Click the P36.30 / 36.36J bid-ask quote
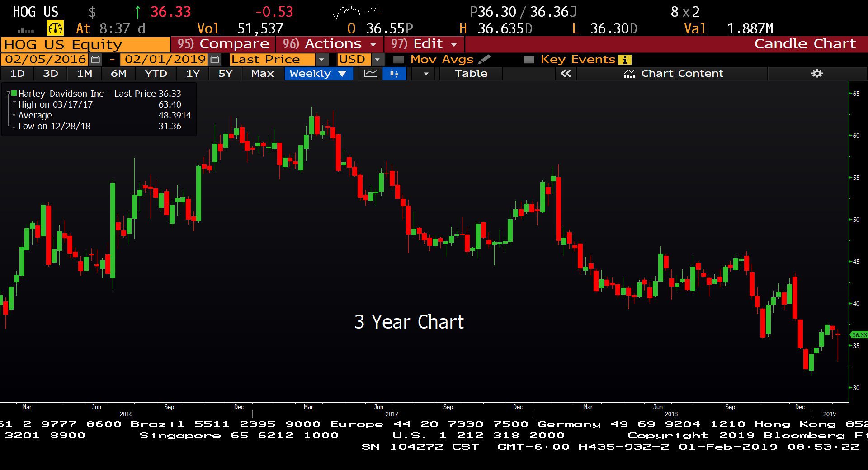The width and height of the screenshot is (868, 470). pos(524,12)
